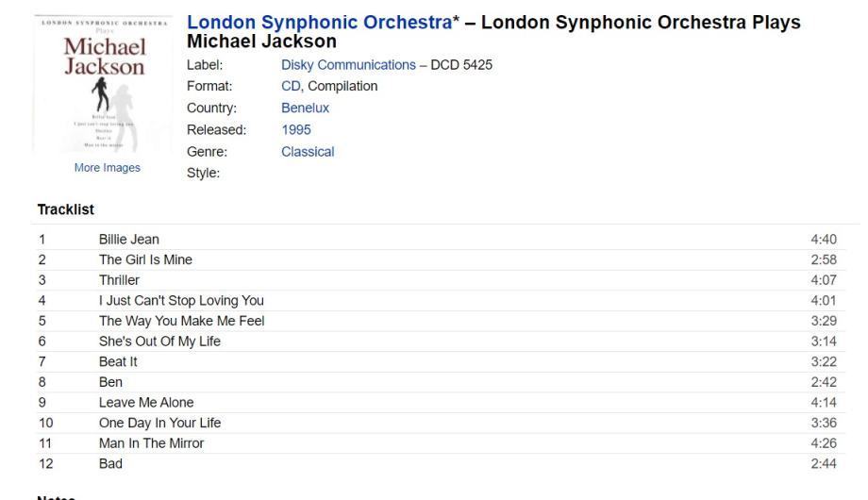Open the Classical genre link

point(308,152)
